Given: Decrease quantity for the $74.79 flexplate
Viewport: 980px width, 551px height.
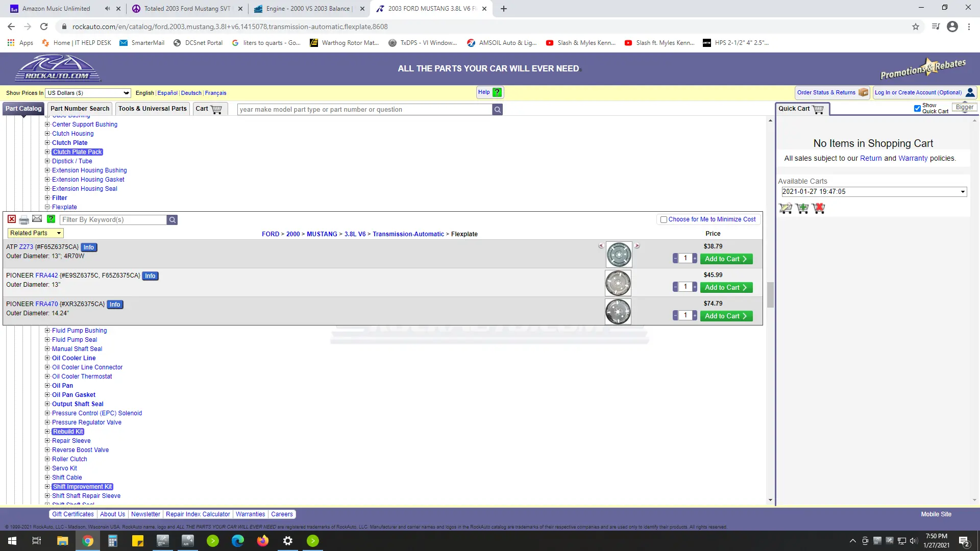Looking at the screenshot, I should pyautogui.click(x=675, y=316).
